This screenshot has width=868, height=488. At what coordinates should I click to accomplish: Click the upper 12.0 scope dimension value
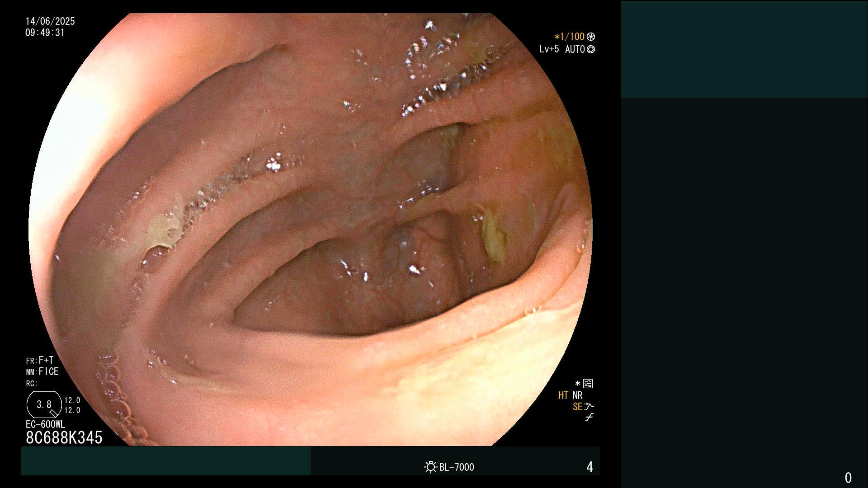coord(72,400)
